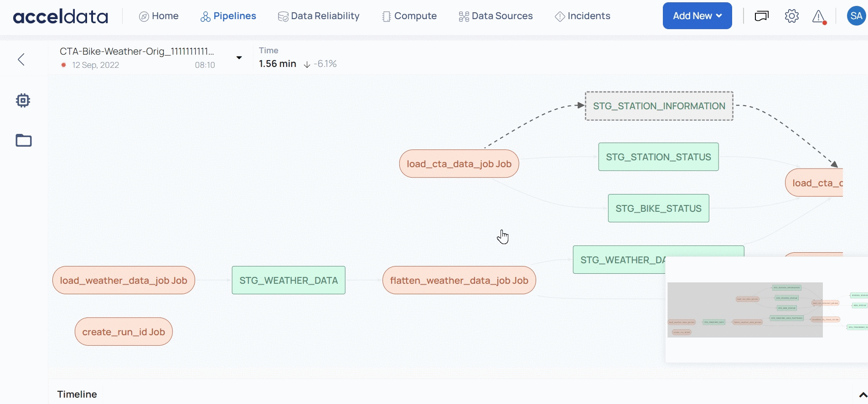Click the STG_BIKE_STATUS table node
This screenshot has width=868, height=404.
tap(658, 209)
